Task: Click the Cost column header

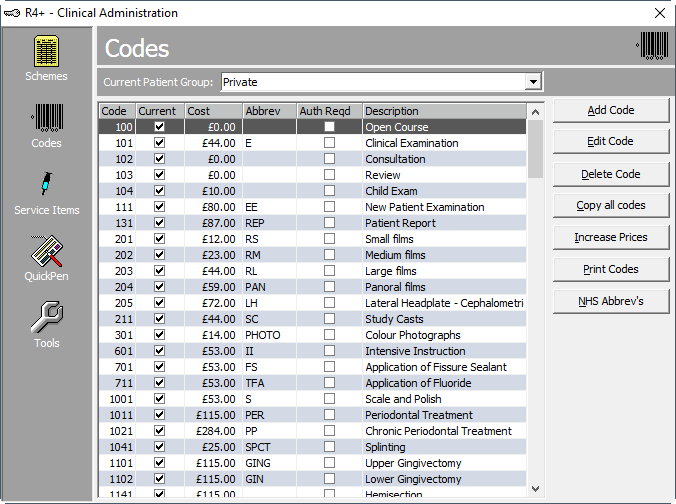Action: [x=213, y=111]
